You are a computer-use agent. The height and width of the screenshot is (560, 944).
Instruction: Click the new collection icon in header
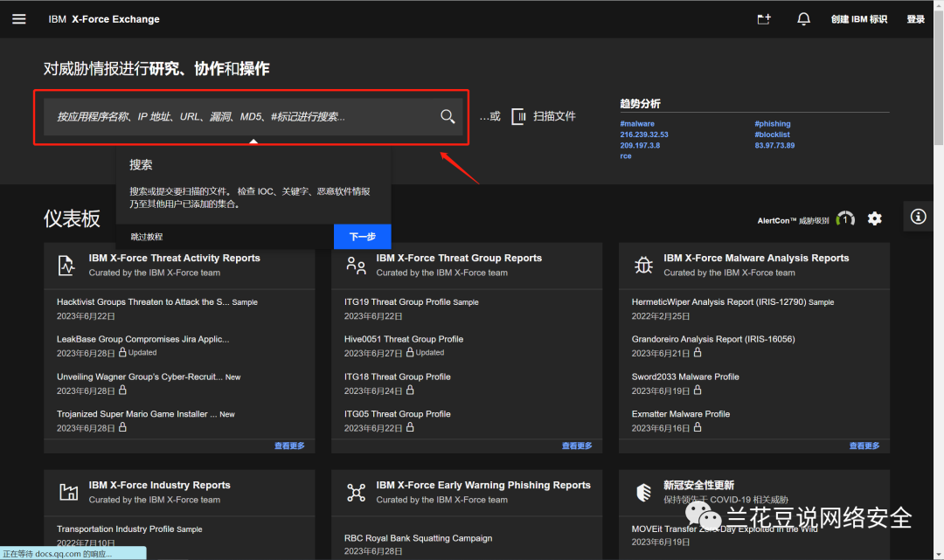coord(764,19)
